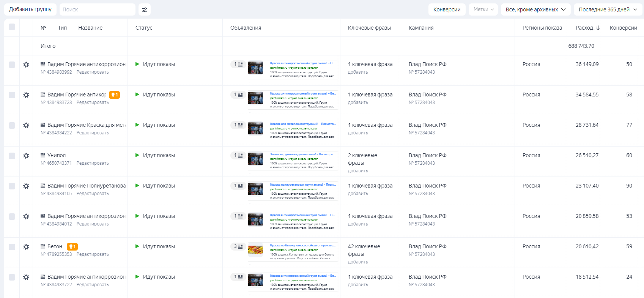
Task: Click the Конверсии button in the toolbar
Action: [447, 9]
